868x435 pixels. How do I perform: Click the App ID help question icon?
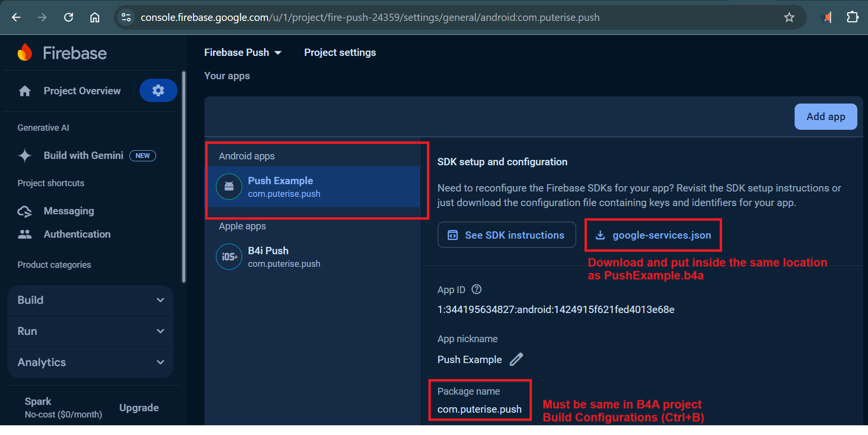point(477,290)
